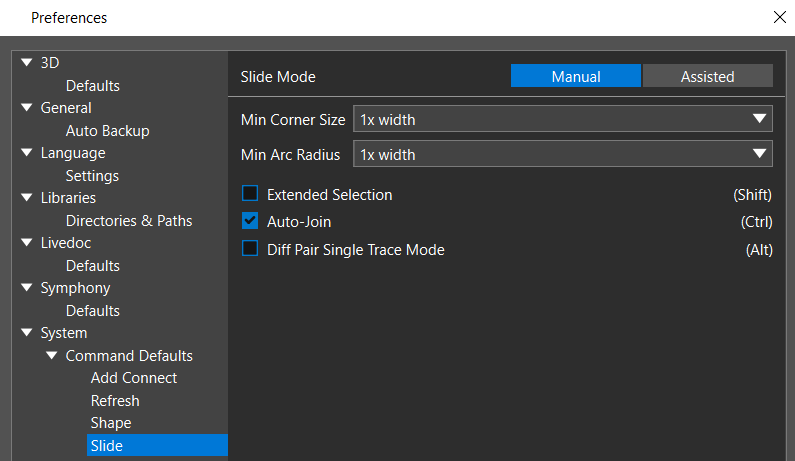Open Directories & Paths settings
Viewport: 795px width, 461px height.
tap(129, 221)
